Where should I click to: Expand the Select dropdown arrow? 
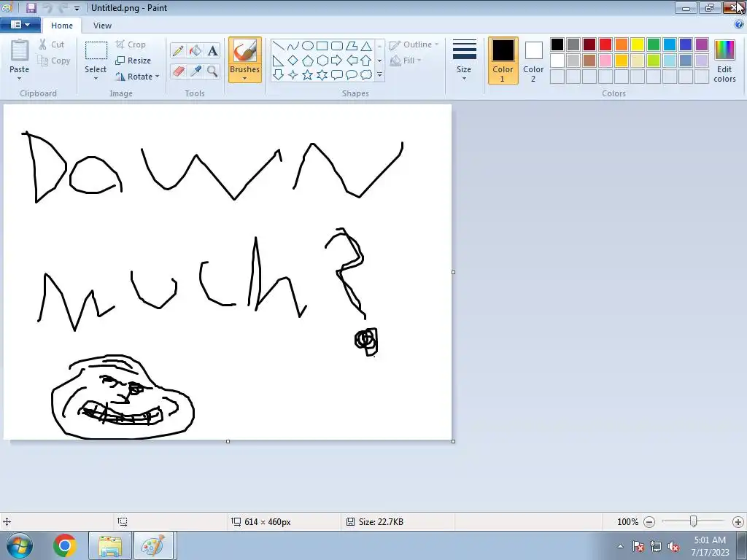point(96,79)
